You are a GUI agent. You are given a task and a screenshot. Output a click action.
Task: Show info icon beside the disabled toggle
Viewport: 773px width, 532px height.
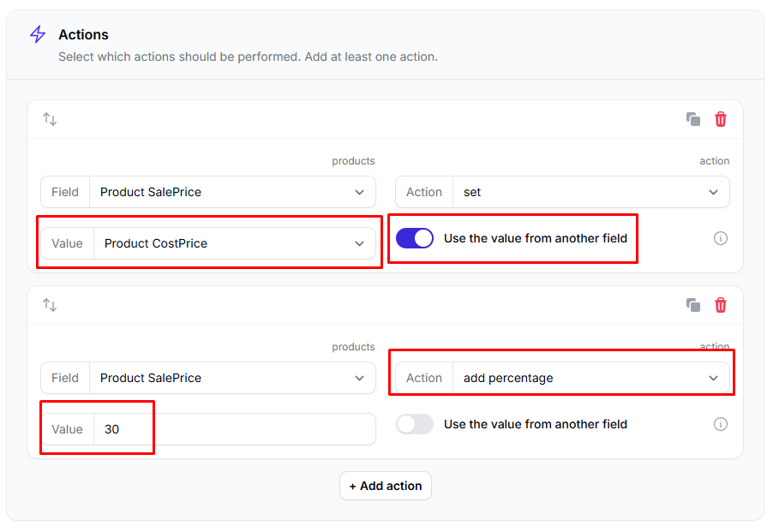tap(721, 424)
